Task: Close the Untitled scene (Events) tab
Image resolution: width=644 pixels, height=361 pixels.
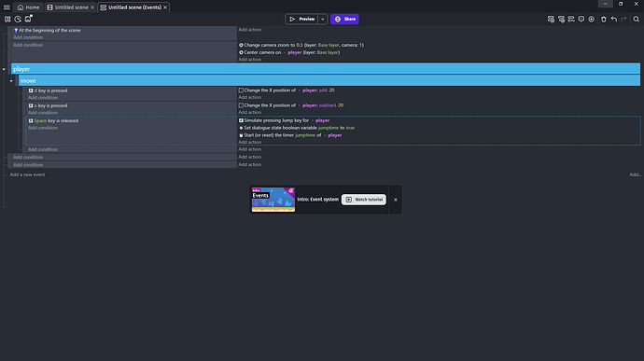Action: [165, 7]
